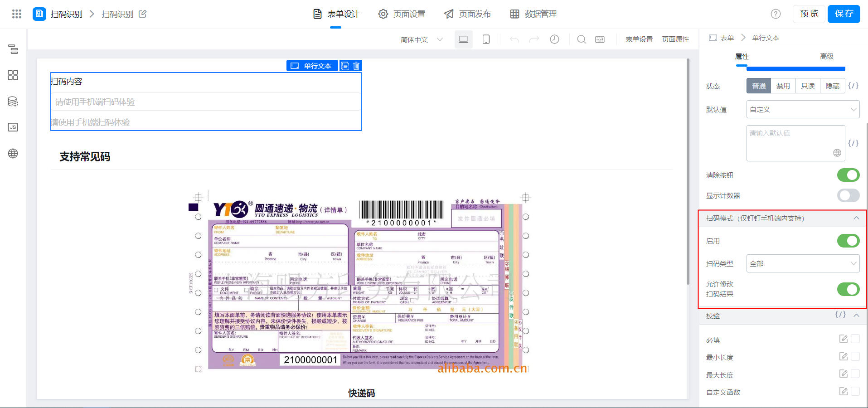Click the 快递码 caption text
The width and height of the screenshot is (868, 408).
361,393
